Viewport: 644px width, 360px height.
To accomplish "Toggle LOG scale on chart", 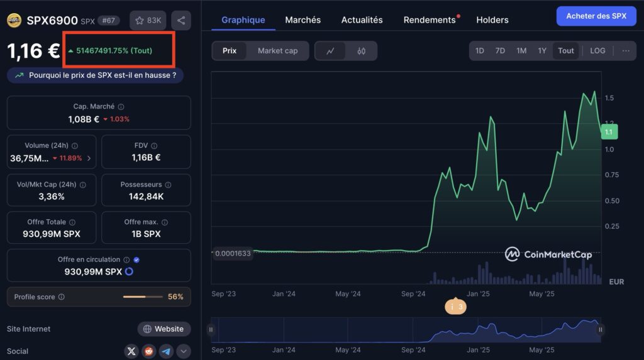I will point(597,51).
